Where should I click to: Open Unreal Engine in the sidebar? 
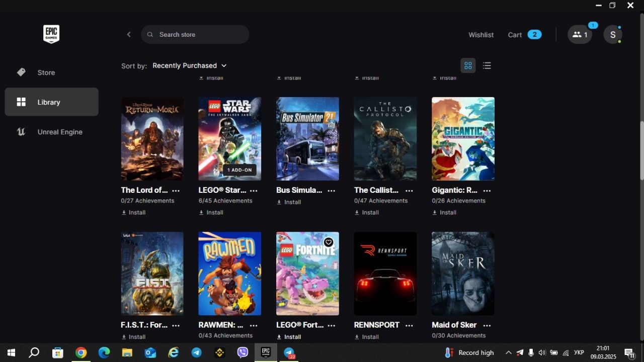(x=51, y=132)
